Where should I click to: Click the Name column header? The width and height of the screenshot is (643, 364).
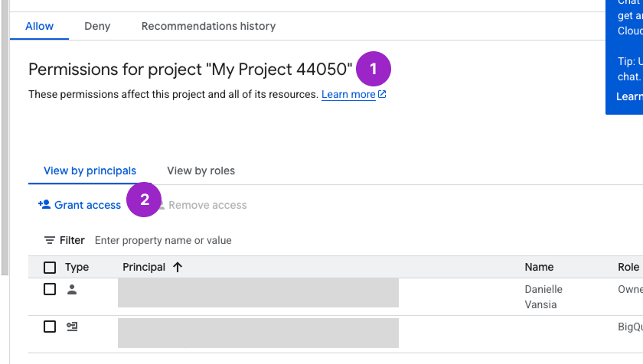pos(539,267)
